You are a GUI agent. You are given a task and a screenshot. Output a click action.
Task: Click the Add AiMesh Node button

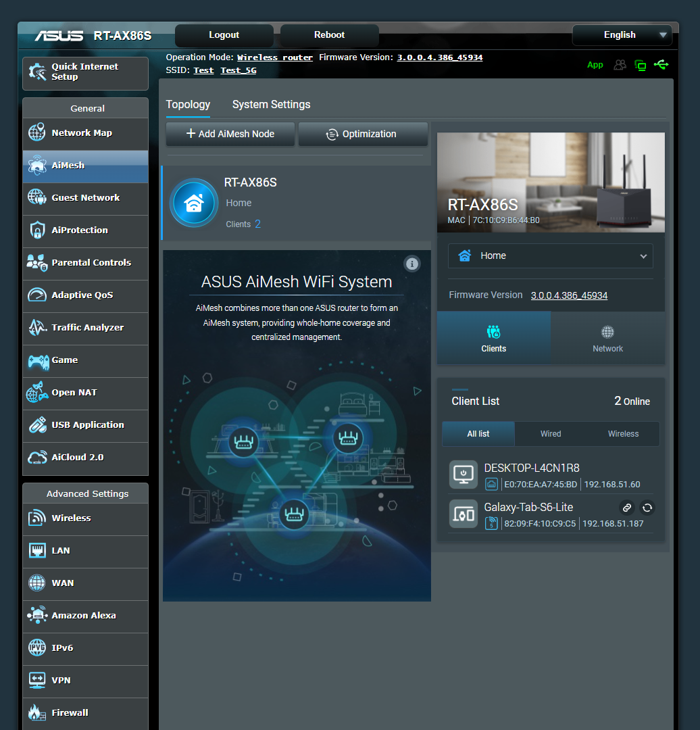tap(230, 134)
